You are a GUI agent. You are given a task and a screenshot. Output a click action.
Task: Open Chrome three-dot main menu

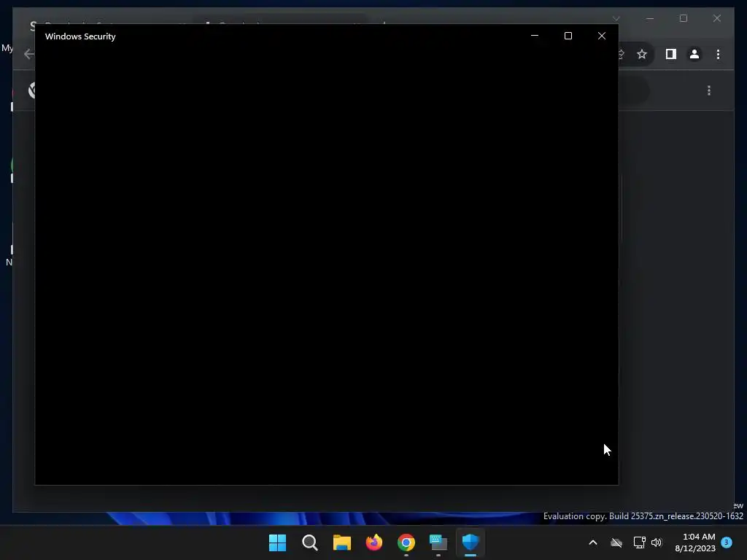[718, 54]
